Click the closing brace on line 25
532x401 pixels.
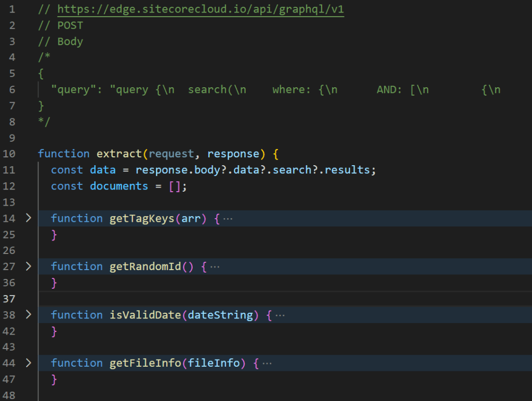click(54, 235)
